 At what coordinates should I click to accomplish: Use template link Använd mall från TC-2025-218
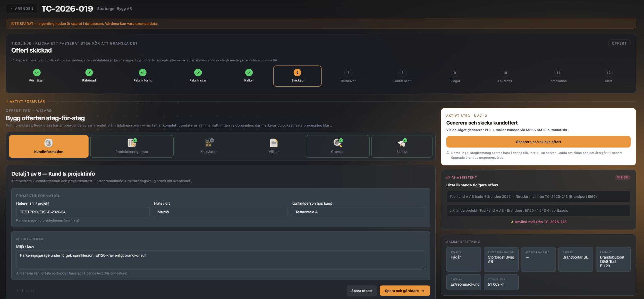tap(538, 222)
